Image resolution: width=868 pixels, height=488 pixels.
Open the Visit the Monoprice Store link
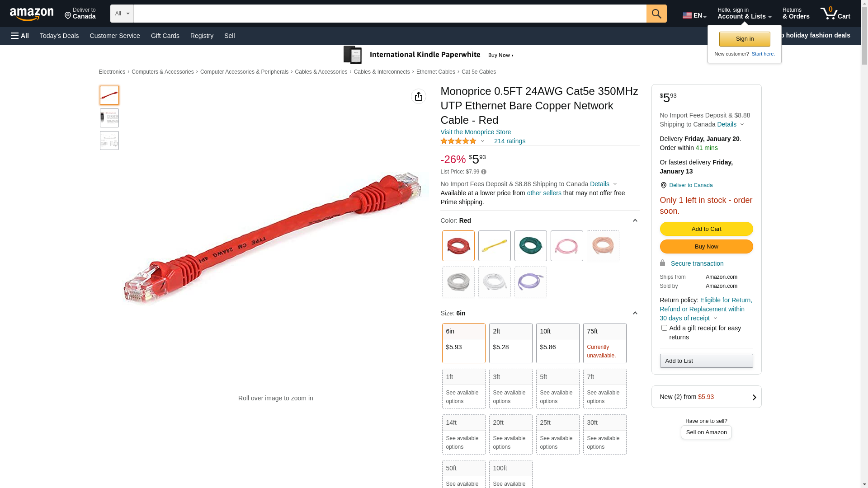[x=475, y=132]
